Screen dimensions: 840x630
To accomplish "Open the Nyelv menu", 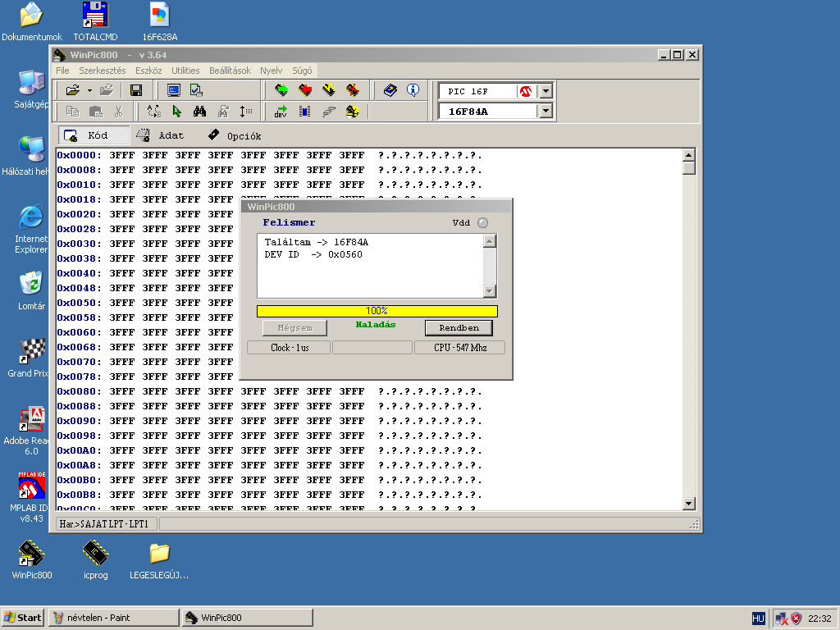I will pyautogui.click(x=271, y=71).
